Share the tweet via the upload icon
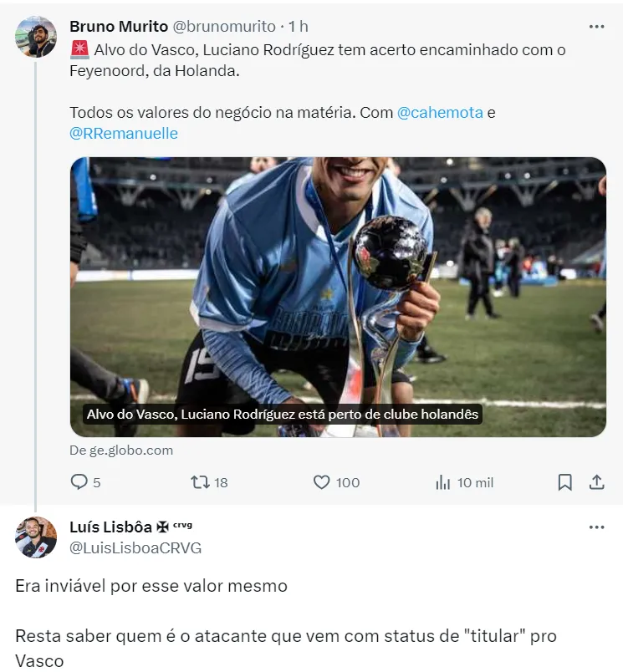The image size is (623, 672). (596, 482)
